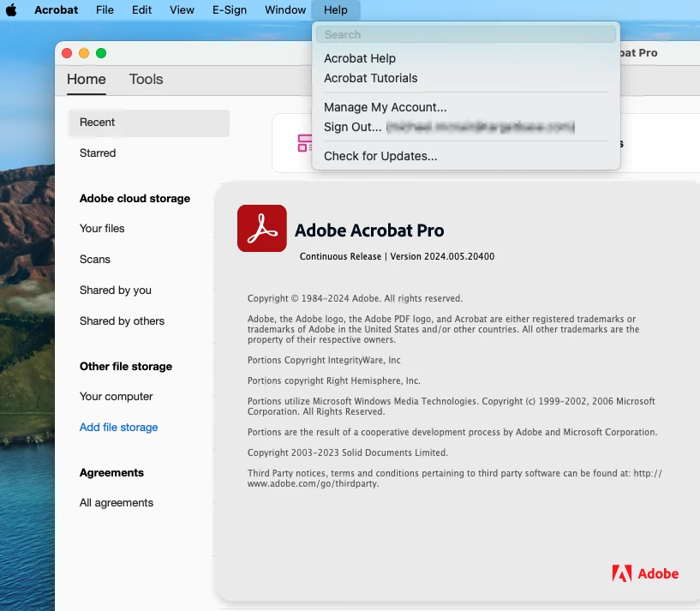The width and height of the screenshot is (700, 611).
Task: Select Recent in the sidebar
Action: point(149,123)
